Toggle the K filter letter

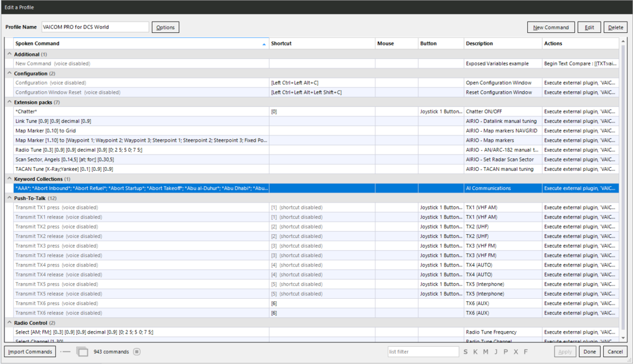click(475, 352)
